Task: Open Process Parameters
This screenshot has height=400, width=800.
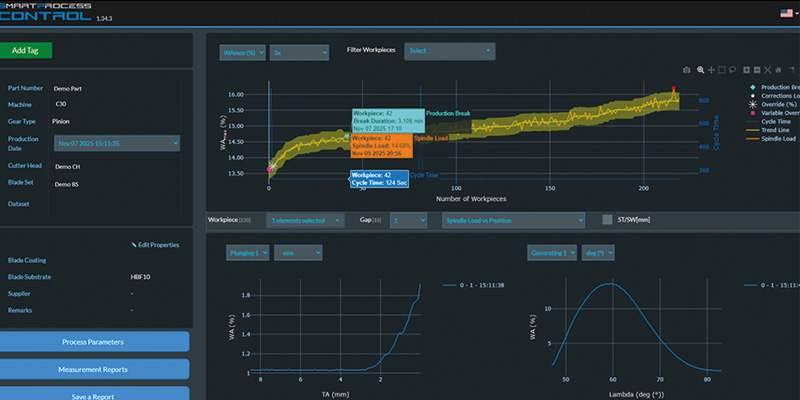Action: 93,342
